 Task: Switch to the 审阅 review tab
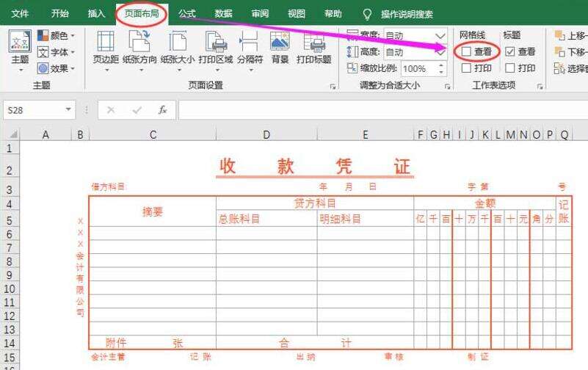tap(260, 14)
